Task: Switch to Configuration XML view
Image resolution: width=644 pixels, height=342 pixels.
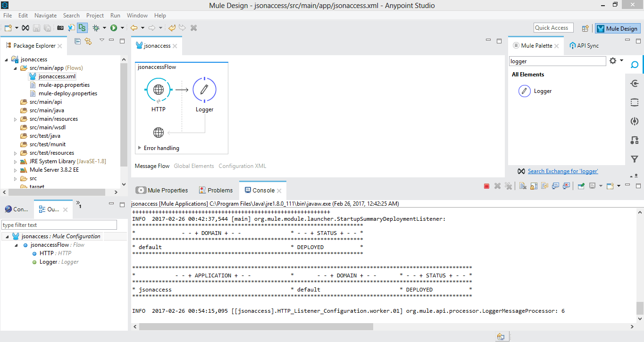Action: 243,166
